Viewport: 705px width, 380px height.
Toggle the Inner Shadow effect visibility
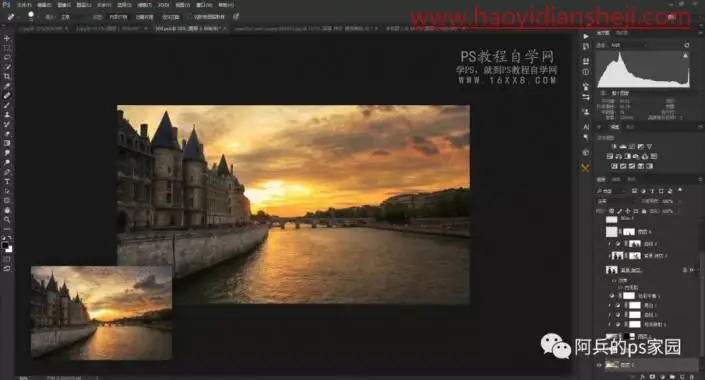(x=621, y=287)
